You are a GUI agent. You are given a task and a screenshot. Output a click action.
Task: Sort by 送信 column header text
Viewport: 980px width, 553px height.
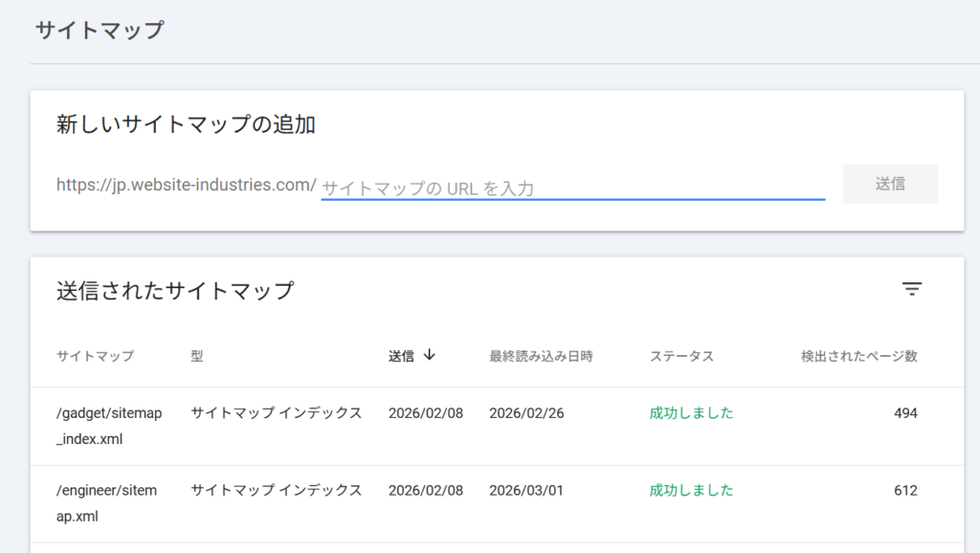(x=401, y=356)
